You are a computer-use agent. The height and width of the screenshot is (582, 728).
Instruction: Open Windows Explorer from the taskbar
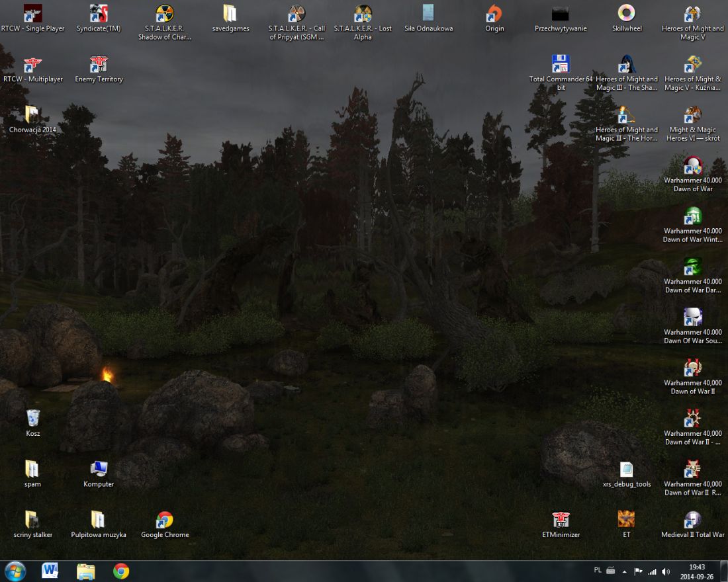point(85,571)
